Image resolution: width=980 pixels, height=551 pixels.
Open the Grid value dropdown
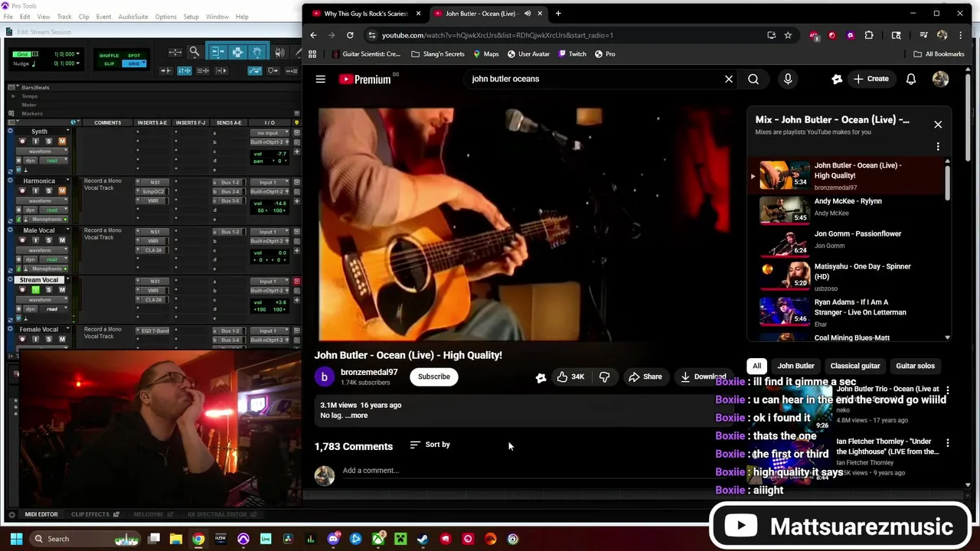[x=78, y=54]
